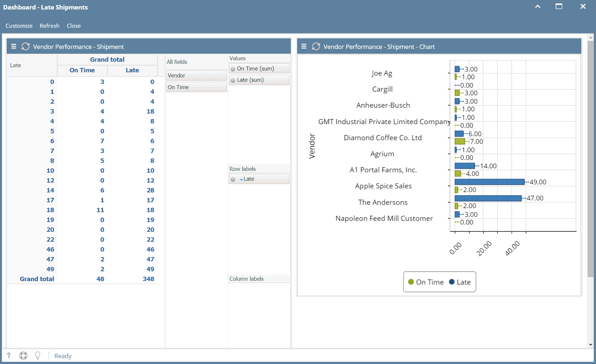This screenshot has height=364, width=596.
Task: Click the Joe Ag vendor label in chart
Action: (x=382, y=73)
